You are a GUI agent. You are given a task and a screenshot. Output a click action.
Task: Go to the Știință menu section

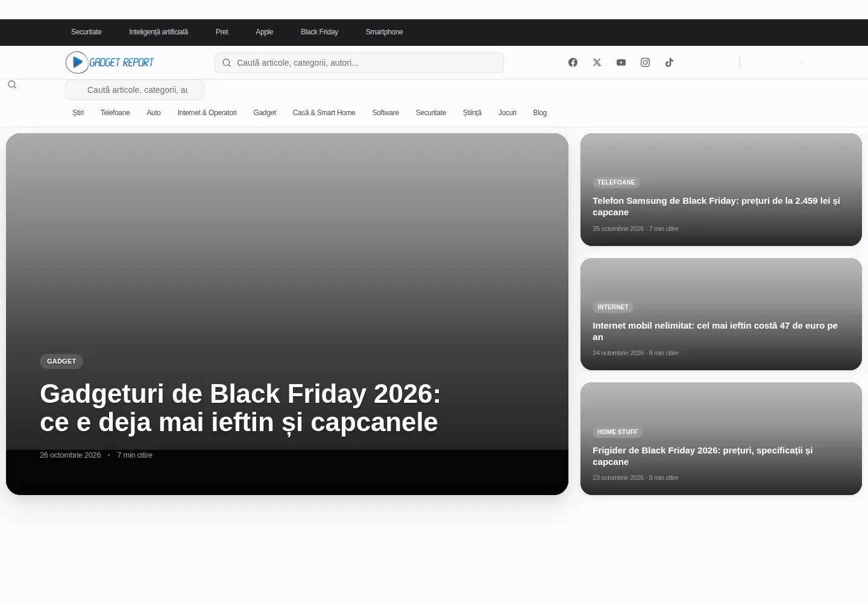tap(472, 113)
